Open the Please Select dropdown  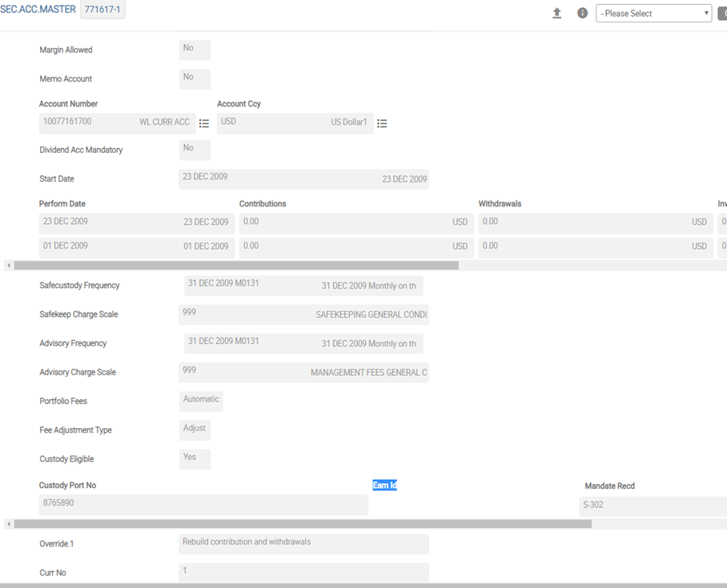point(653,14)
